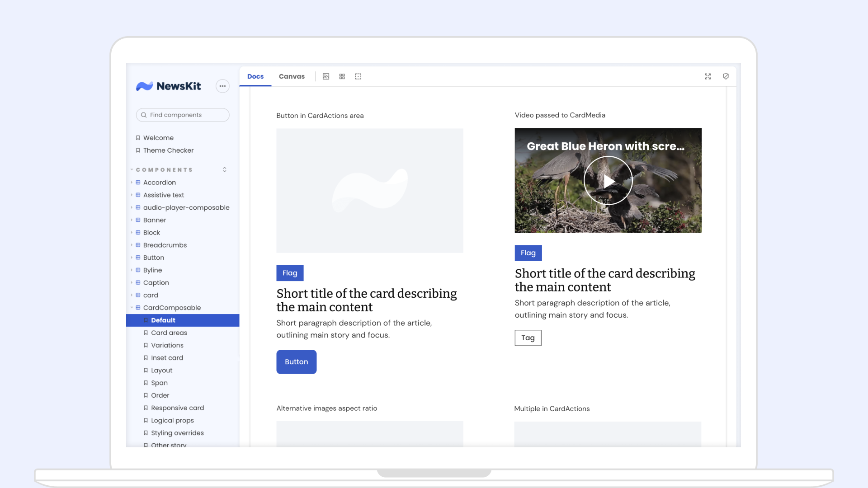Click the Flag under the heron video
This screenshot has width=868, height=488.
coord(528,253)
